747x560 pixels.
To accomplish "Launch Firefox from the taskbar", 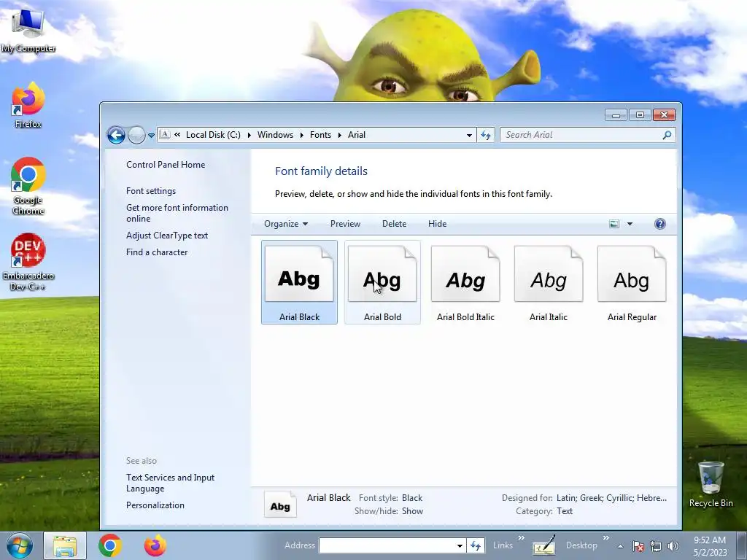I will [155, 545].
